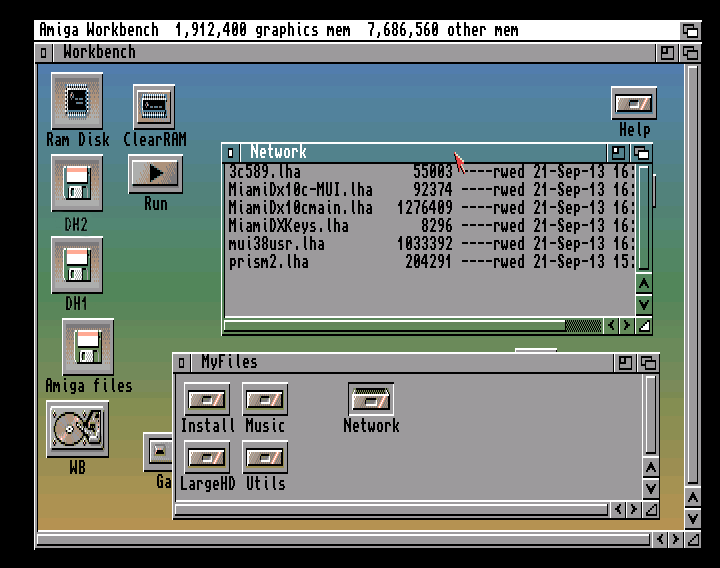This screenshot has width=720, height=568.
Task: Select the LargeHD drawer in MyFiles
Action: 207,457
